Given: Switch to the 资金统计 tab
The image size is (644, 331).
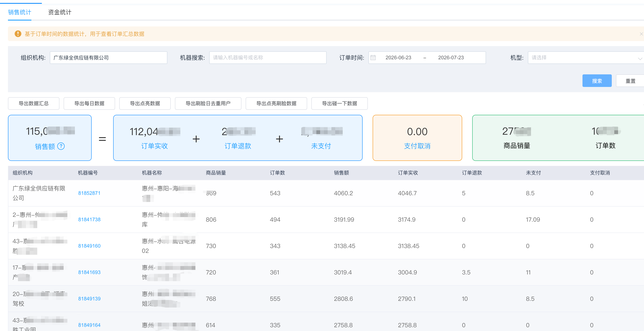Looking at the screenshot, I should 59,12.
